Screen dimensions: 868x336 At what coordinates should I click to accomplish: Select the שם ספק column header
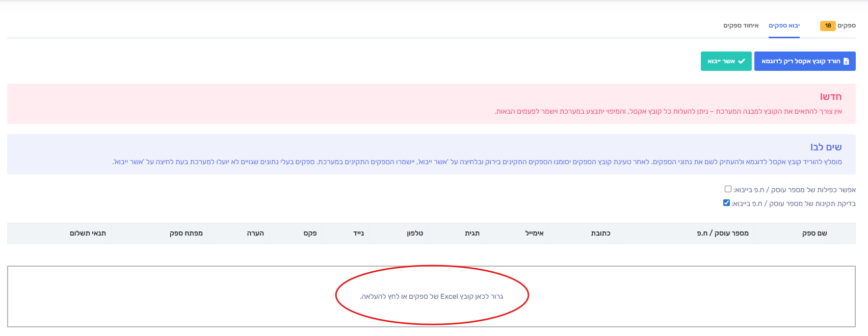(814, 233)
